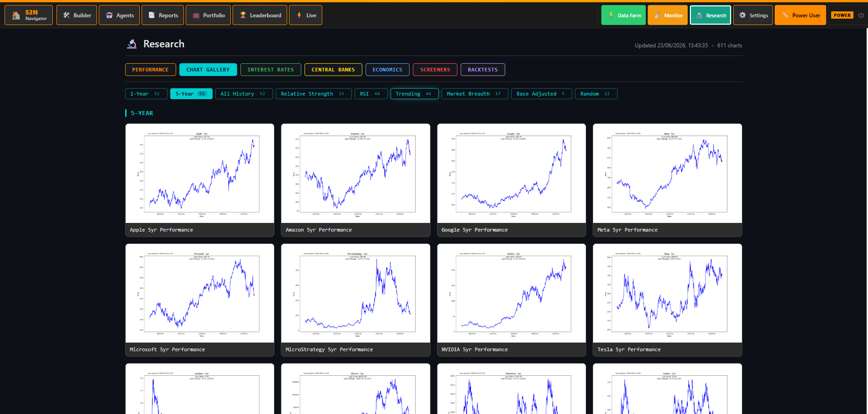Select the Trending chart filter
The image size is (868, 414).
click(x=414, y=94)
